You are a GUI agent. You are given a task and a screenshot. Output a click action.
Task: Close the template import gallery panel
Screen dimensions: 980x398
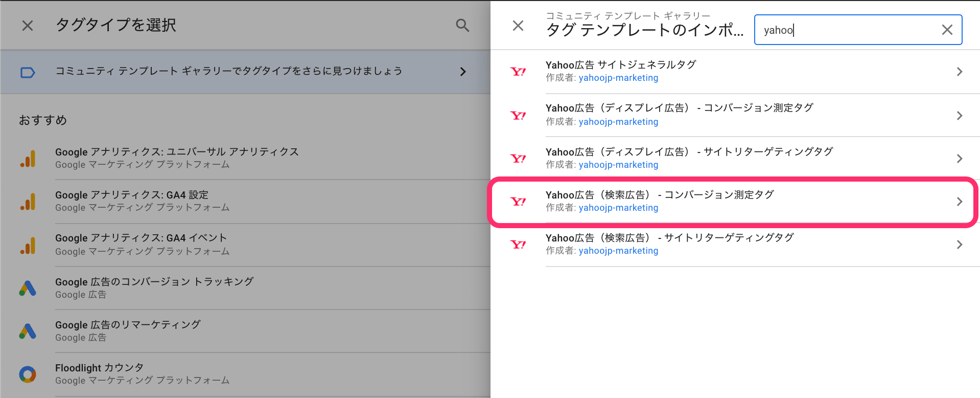[x=518, y=26]
